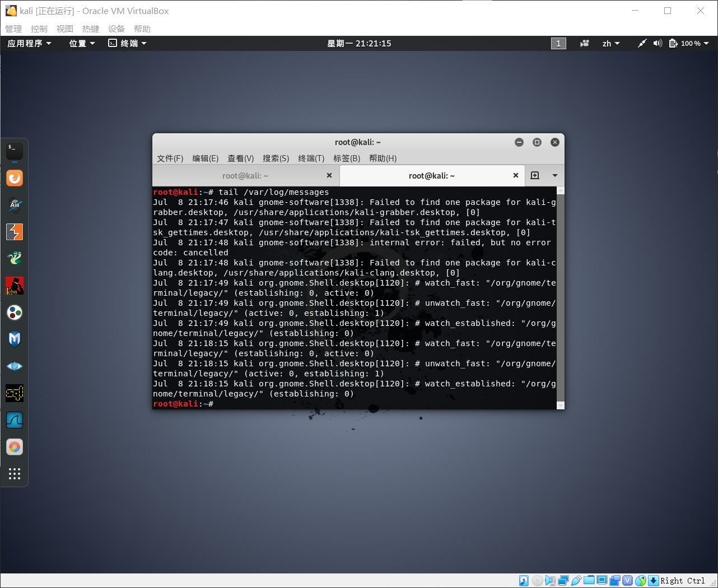Open the terminal profile dropdown arrow

coord(555,175)
